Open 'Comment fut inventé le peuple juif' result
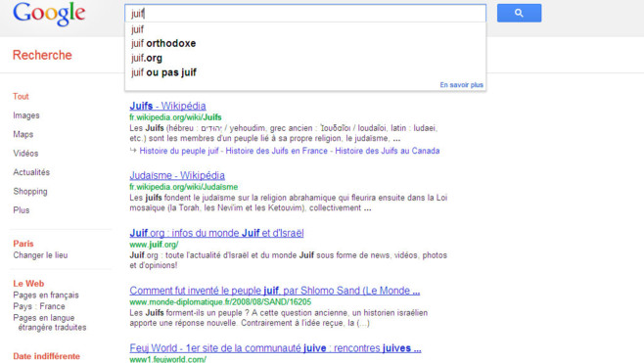The image size is (644, 363). pyautogui.click(x=275, y=291)
